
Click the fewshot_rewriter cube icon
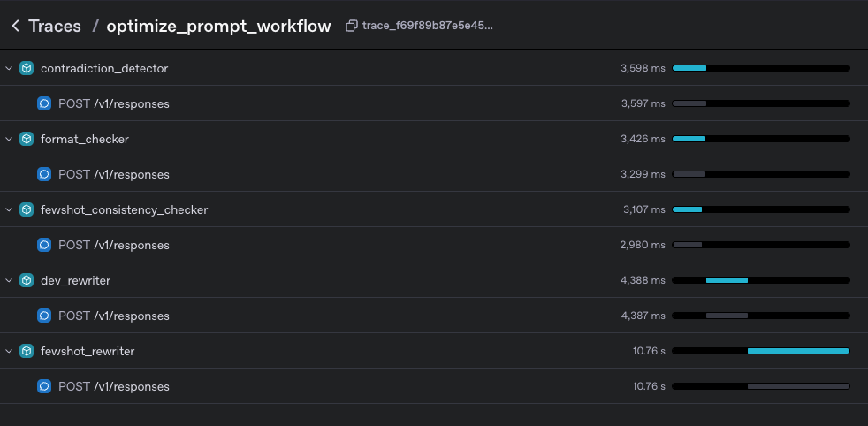pos(27,351)
